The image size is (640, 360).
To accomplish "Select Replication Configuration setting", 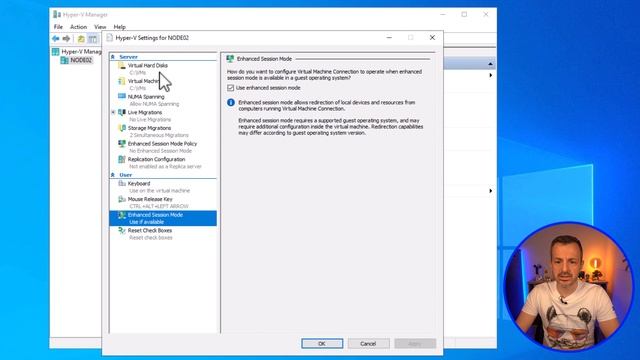I will 156,159.
